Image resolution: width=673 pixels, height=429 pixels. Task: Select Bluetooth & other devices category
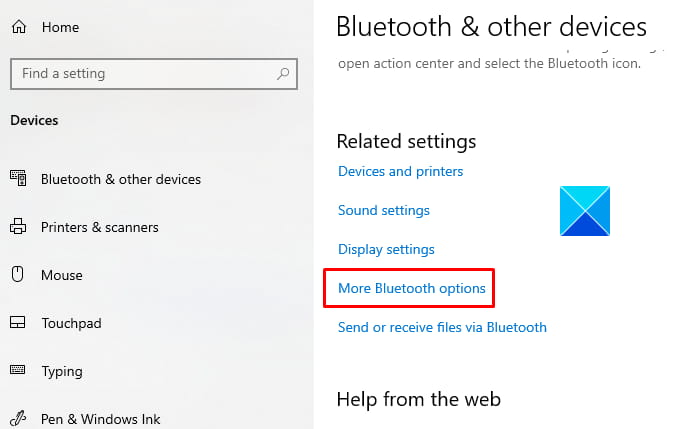(121, 179)
